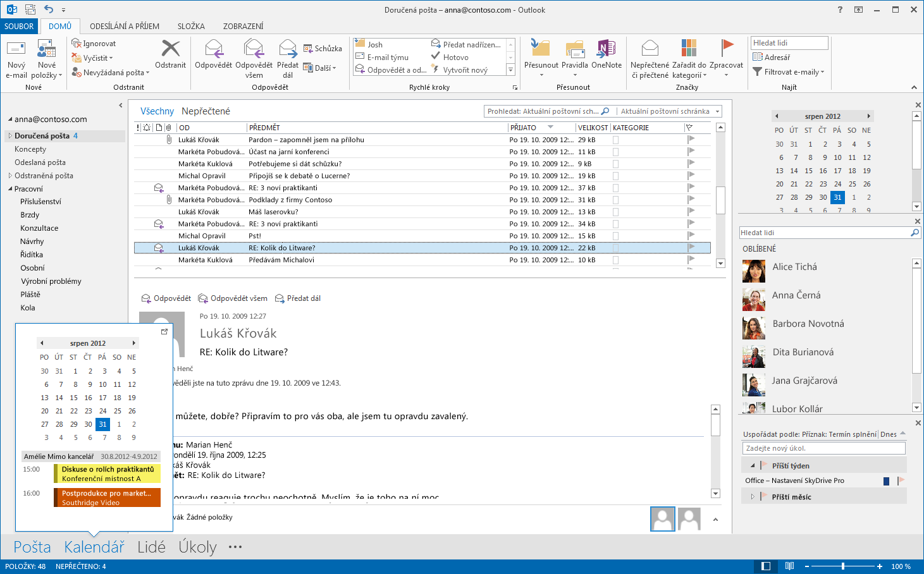Go to Kalendář in navigation bar
Viewport: 924px width, 574px height.
point(94,547)
